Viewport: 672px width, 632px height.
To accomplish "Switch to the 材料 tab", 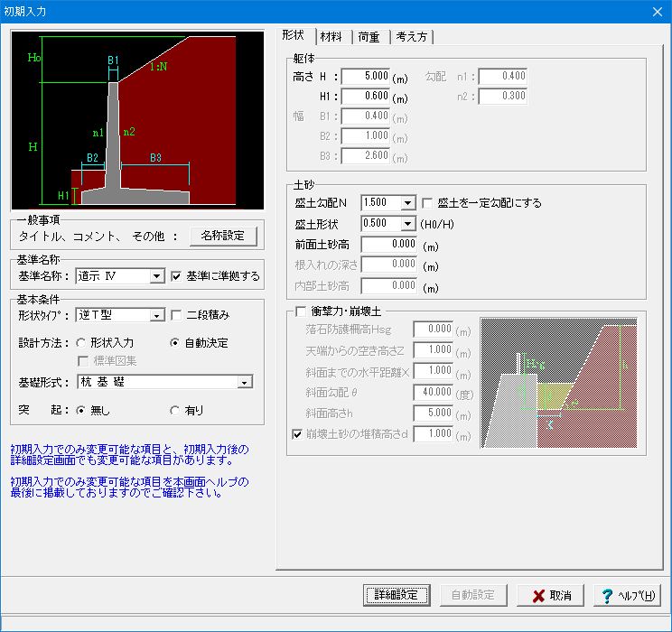I will (x=333, y=37).
